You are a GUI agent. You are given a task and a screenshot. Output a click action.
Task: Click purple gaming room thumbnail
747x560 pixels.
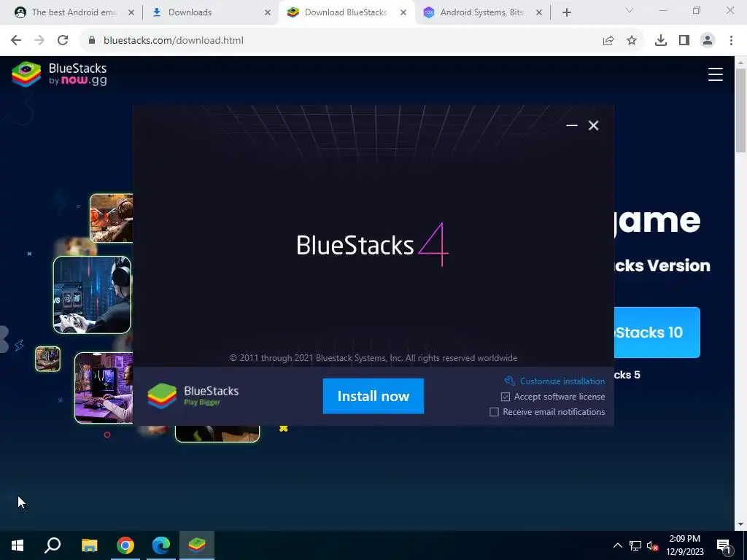[x=104, y=388]
